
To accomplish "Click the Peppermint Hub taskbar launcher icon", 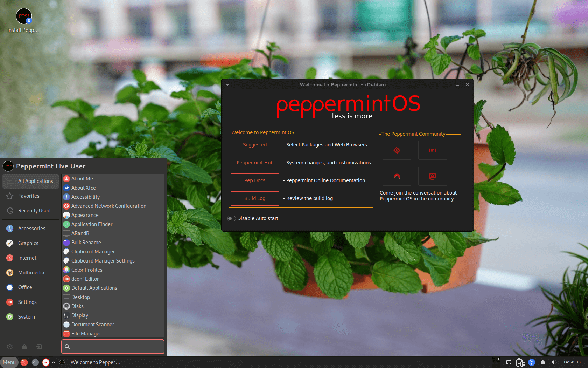I will pos(46,362).
